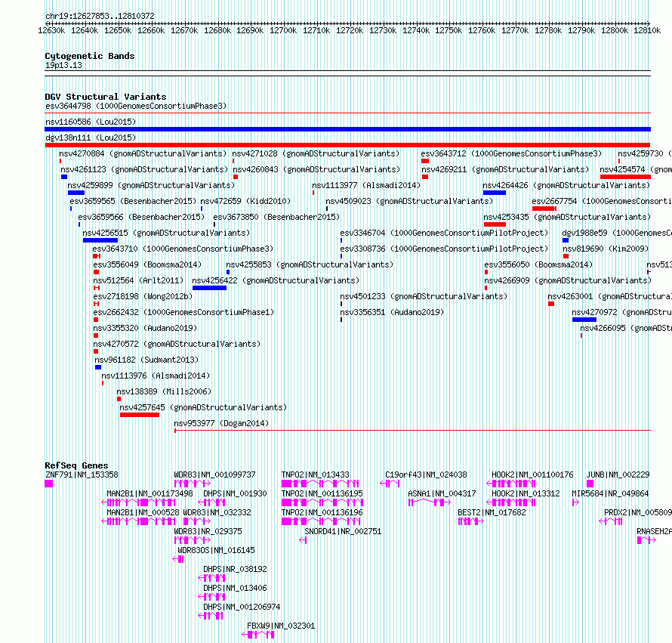Screen dimensions: 672x643
Task: Click the dgv138n111 (Lou2015) red variant bar
Action: 347,145
